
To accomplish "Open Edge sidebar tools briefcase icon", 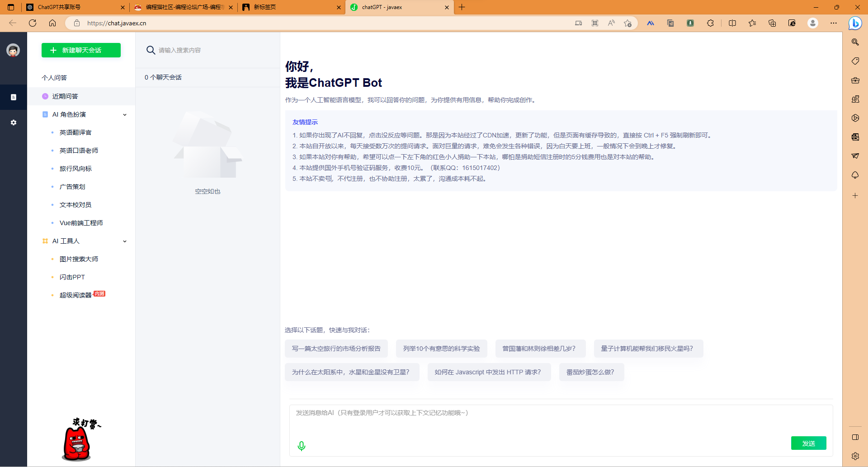I will 855,80.
